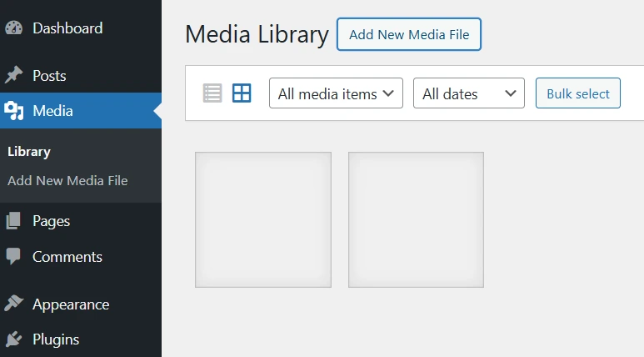Open the All dates filter dropdown
Image resolution: width=644 pixels, height=357 pixels.
[468, 93]
